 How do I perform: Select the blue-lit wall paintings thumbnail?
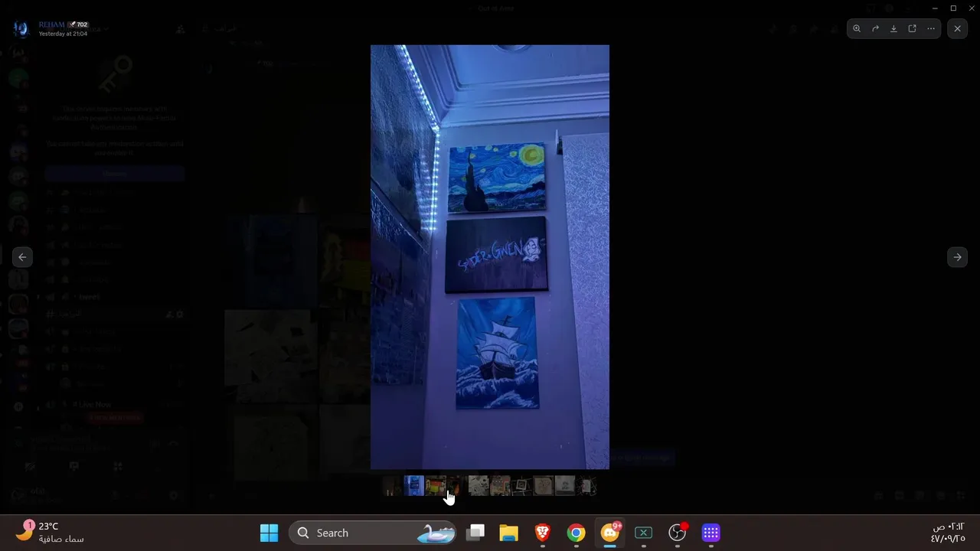pyautogui.click(x=413, y=485)
